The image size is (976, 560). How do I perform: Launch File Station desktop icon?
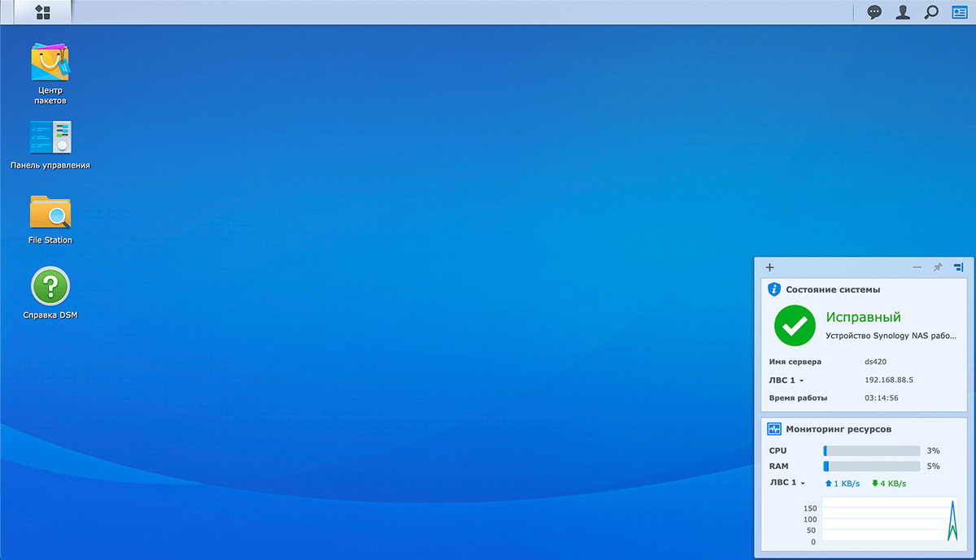pyautogui.click(x=50, y=219)
